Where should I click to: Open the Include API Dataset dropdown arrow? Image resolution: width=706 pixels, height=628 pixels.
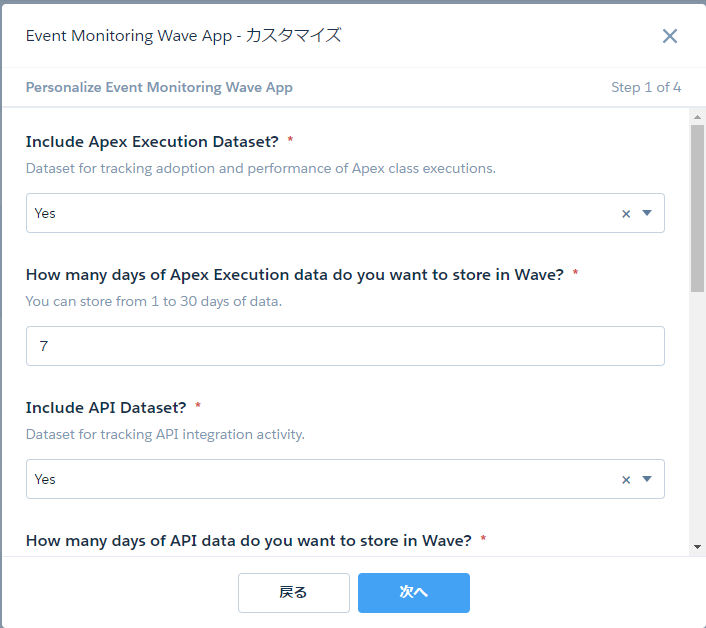pos(647,479)
